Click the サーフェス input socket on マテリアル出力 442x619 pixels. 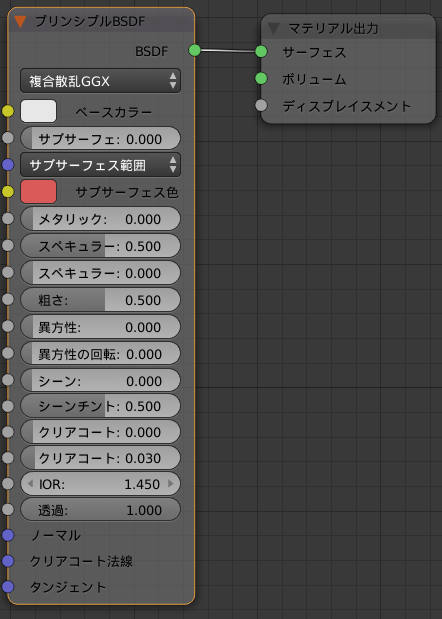(261, 51)
